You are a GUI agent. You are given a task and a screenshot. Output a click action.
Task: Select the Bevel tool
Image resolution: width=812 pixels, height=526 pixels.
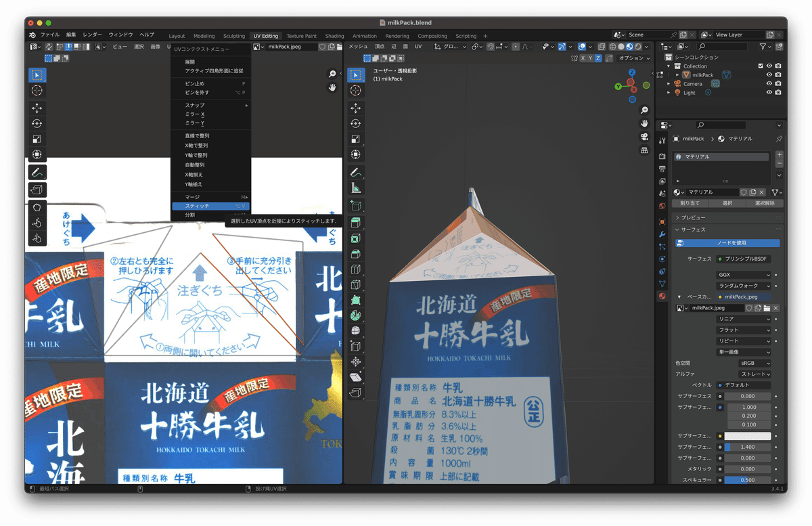[356, 254]
